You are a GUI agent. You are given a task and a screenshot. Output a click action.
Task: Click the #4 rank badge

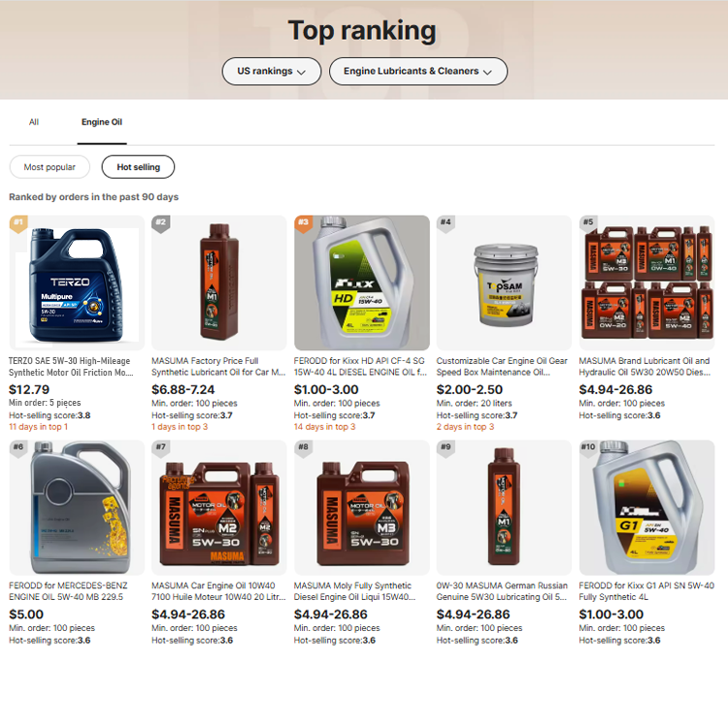(446, 223)
